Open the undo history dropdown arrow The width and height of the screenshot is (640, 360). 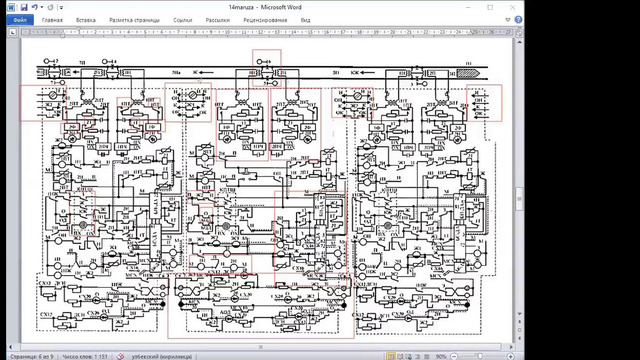click(42, 7)
